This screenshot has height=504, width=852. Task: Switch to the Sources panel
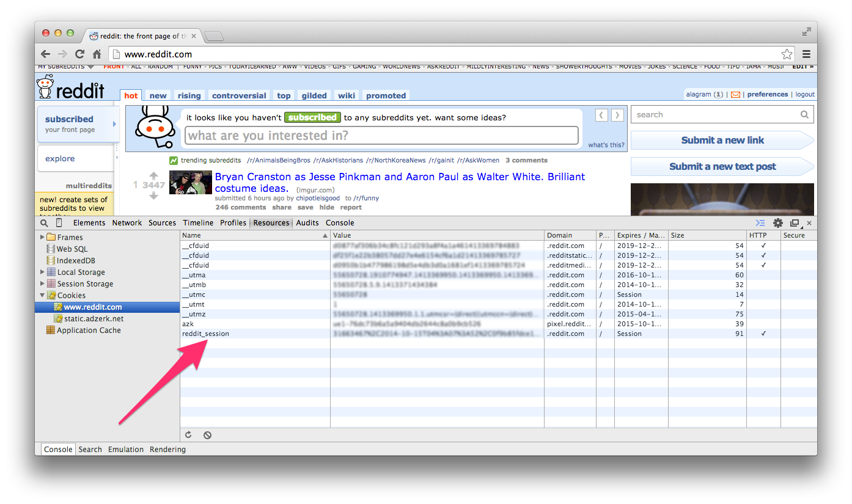162,223
